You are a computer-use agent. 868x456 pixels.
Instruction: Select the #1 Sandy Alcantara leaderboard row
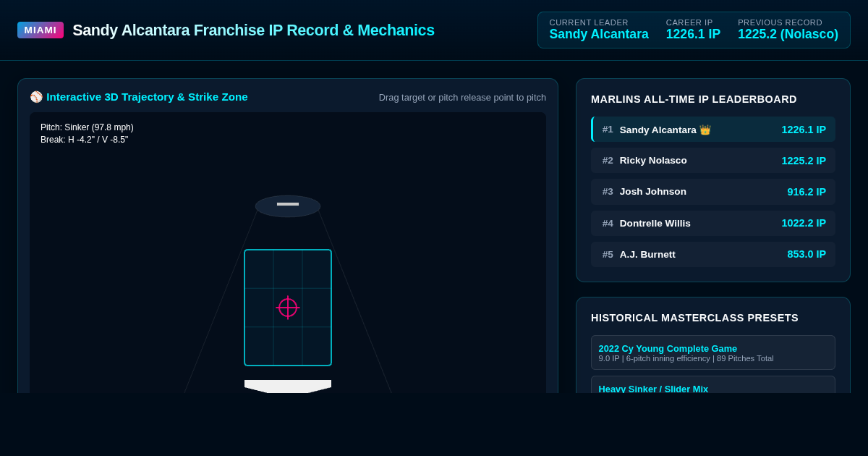click(713, 130)
